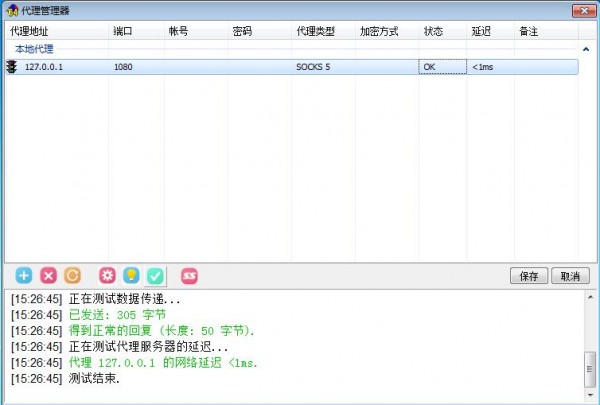Click the 保存 button
Screen dimensions: 600x405
point(529,276)
